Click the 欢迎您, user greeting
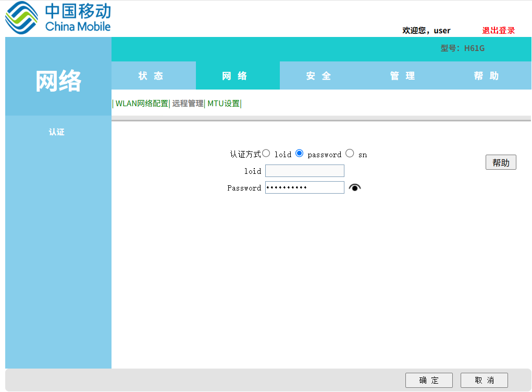Viewport: 532px width, 392px height. 426,31
